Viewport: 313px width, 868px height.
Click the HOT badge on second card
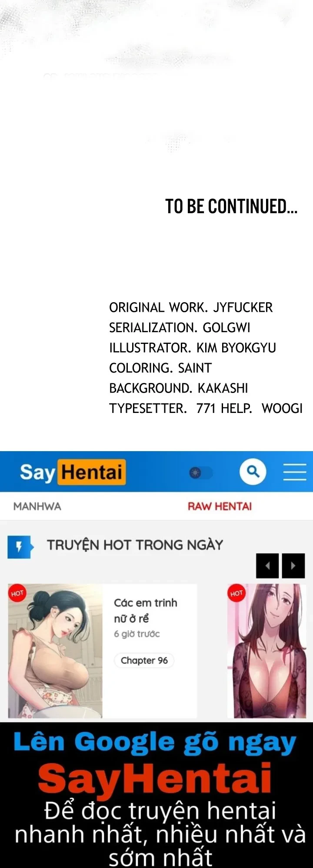coord(236,594)
